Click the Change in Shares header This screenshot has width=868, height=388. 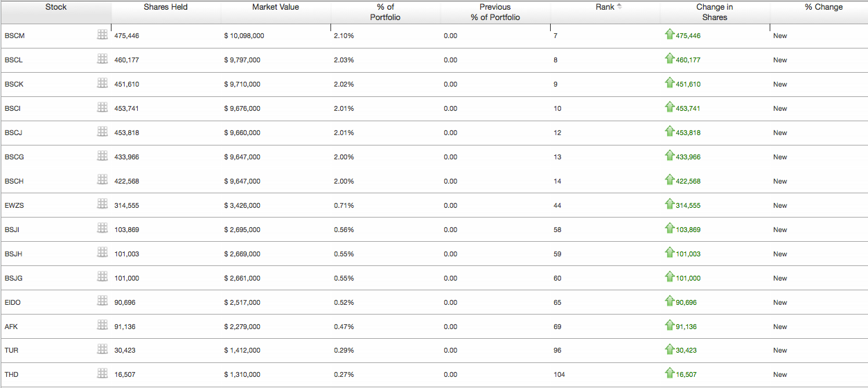pos(715,12)
